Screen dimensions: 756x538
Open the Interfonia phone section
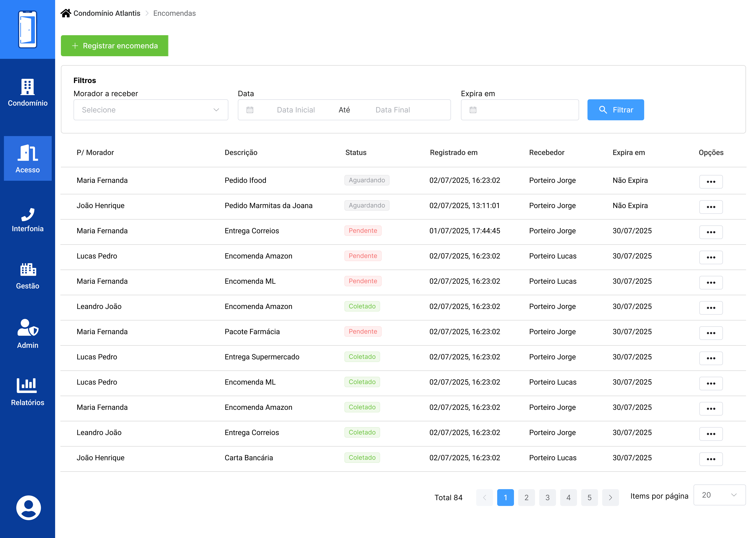(27, 220)
